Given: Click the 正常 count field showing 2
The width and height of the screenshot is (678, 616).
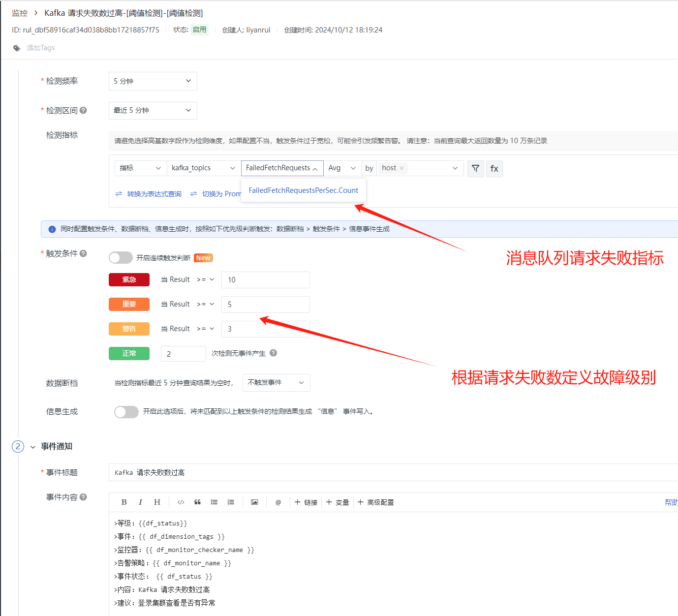Looking at the screenshot, I should (x=184, y=354).
